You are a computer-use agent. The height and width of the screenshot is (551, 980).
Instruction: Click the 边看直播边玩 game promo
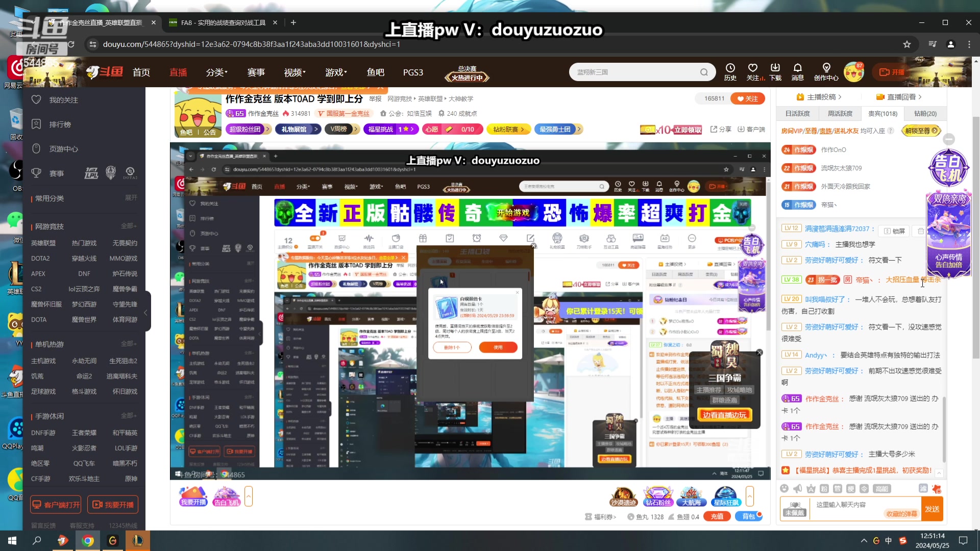[724, 415]
